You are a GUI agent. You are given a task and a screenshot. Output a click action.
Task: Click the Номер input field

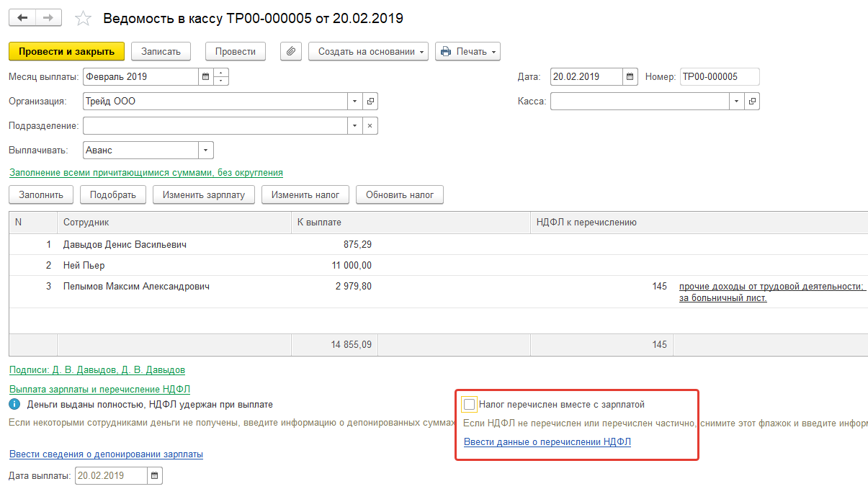(x=720, y=76)
